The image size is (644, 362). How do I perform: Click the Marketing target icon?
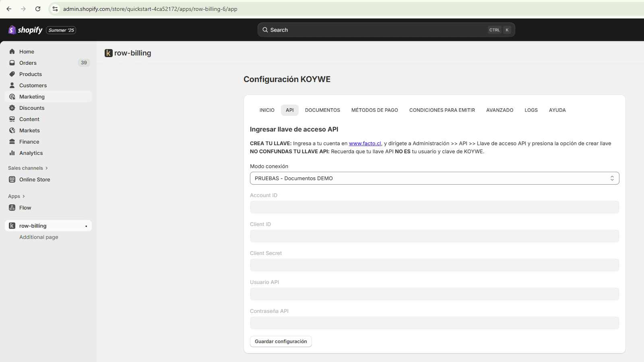tap(12, 97)
